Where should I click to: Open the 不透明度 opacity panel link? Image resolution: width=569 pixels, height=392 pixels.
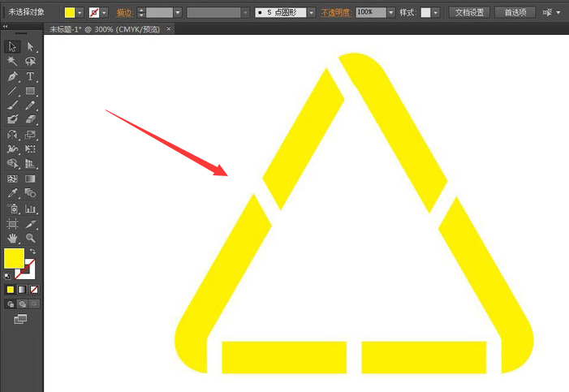coord(335,13)
